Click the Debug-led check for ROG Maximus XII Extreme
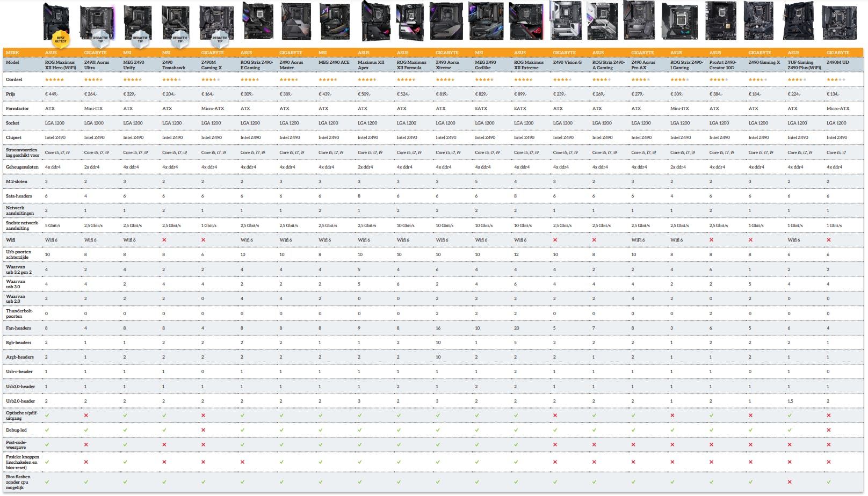The width and height of the screenshot is (868, 496). point(516,430)
